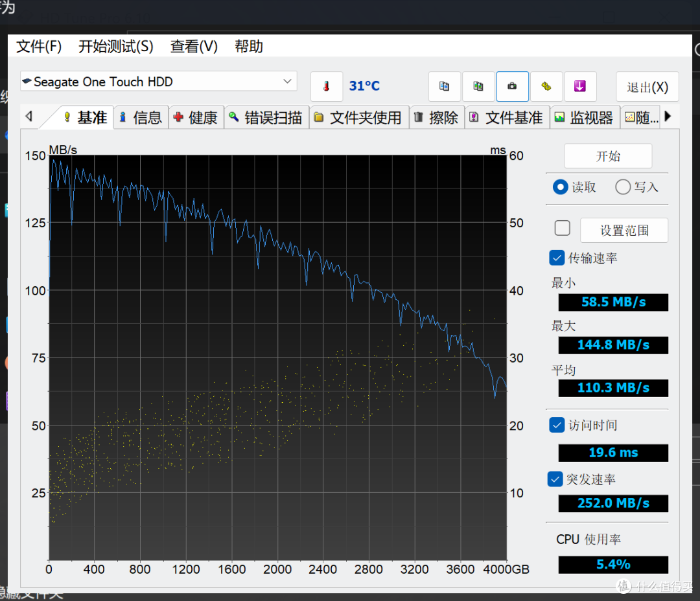The image size is (700, 601).
Task: Click the 退出(X) exit button
Action: coord(647,87)
